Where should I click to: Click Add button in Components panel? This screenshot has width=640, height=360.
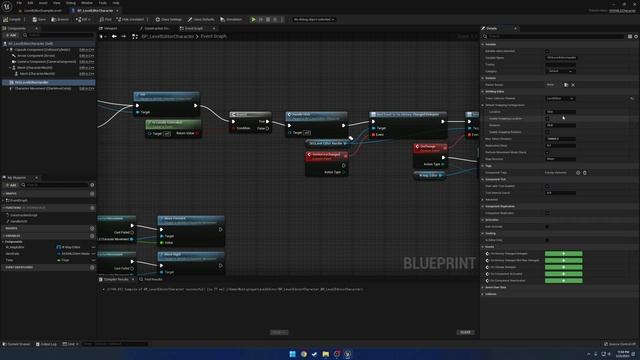pyautogui.click(x=11, y=36)
